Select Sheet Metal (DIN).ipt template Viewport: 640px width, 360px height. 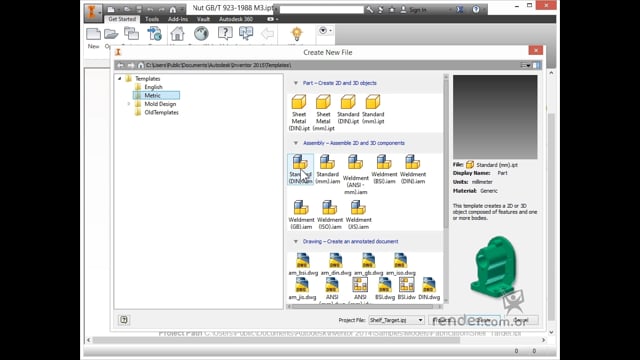coord(299,112)
